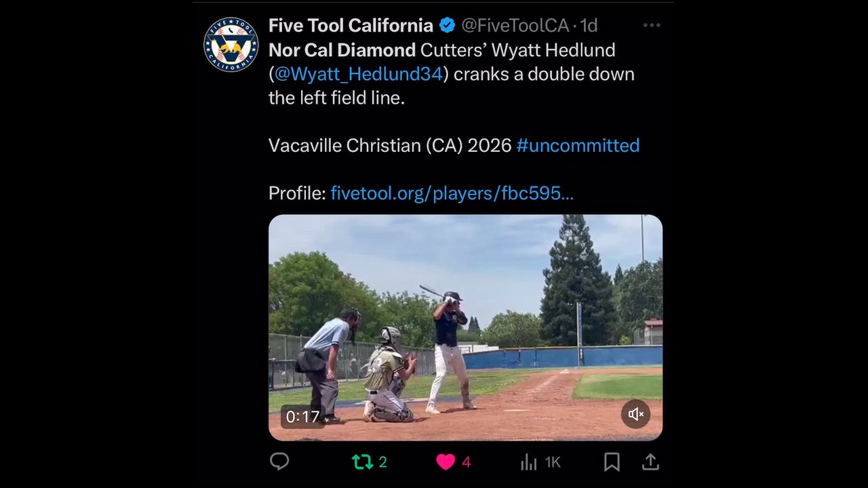
Task: Click the Five Tool California display name
Action: [x=351, y=26]
